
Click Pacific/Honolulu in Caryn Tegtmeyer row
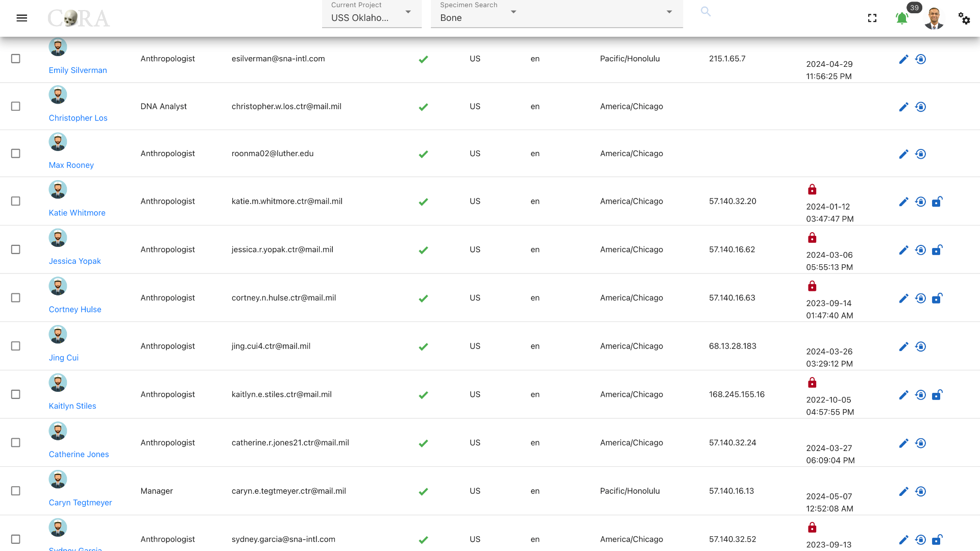coord(630,491)
